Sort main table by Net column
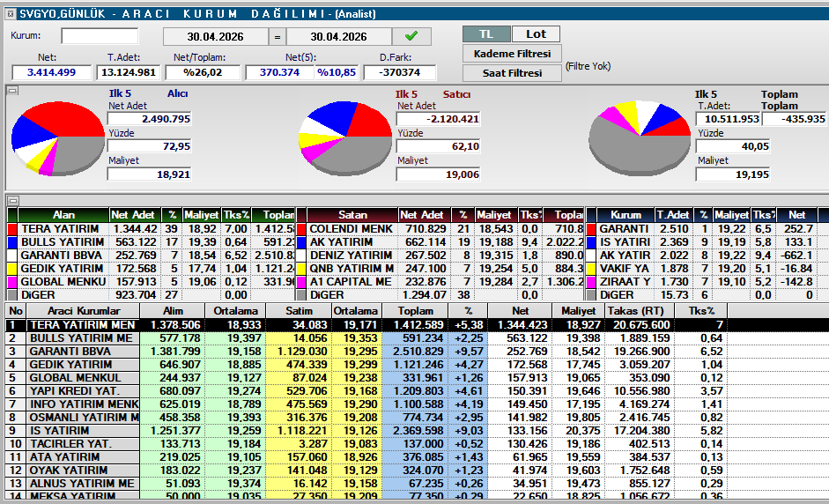The height and width of the screenshot is (504, 829). pyautogui.click(x=521, y=311)
